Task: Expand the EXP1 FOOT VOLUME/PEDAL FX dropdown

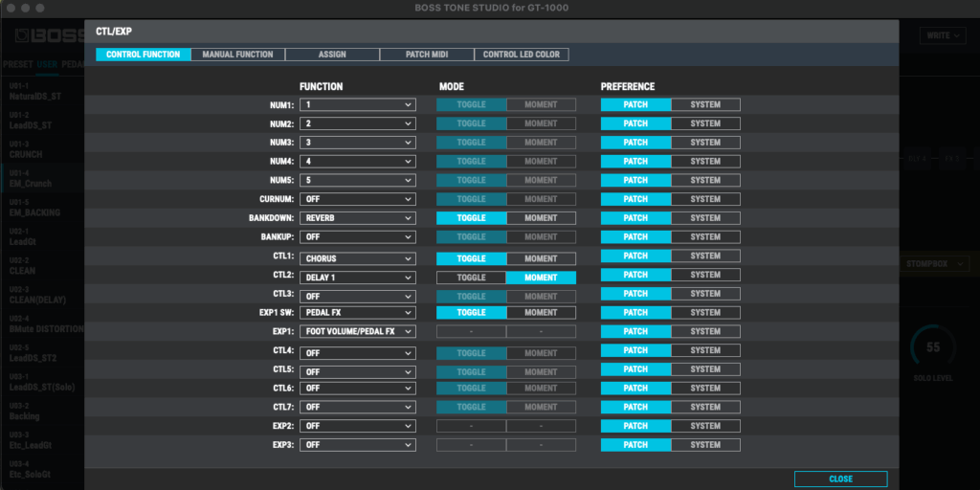Action: coord(358,331)
